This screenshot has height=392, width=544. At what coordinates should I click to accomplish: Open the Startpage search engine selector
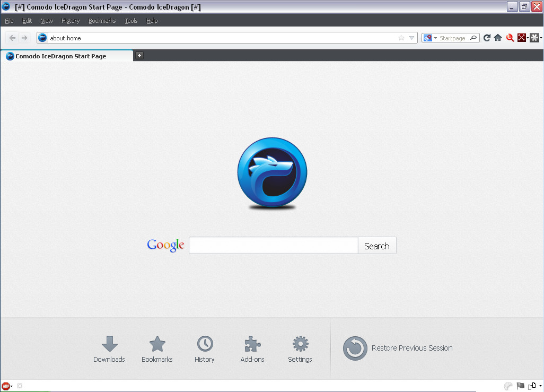click(430, 38)
